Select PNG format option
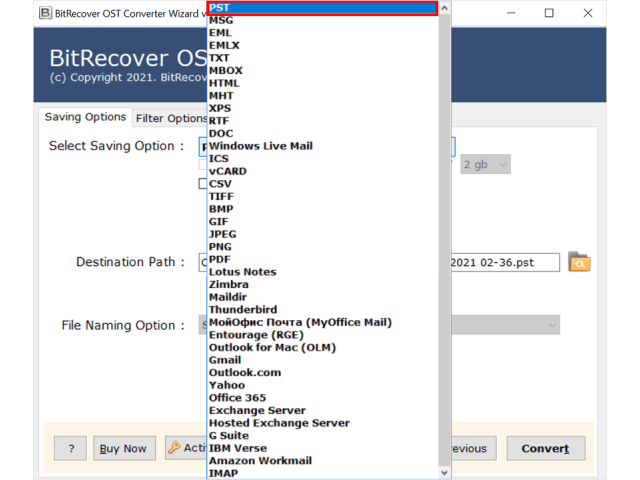The image size is (640, 480). 322,247
